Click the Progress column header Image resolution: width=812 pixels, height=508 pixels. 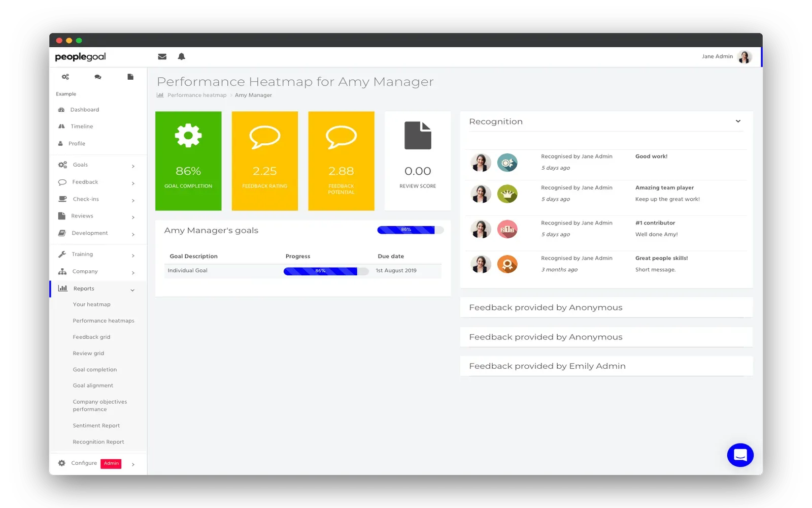pyautogui.click(x=298, y=257)
